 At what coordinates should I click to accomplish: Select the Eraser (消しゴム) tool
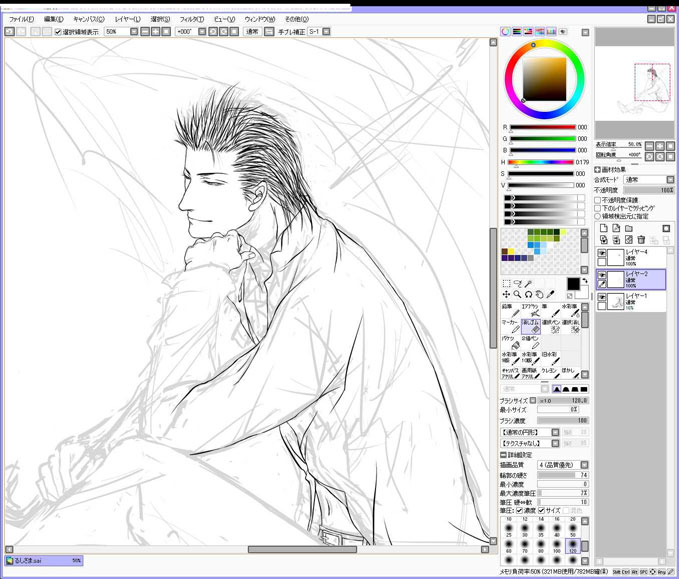point(531,326)
